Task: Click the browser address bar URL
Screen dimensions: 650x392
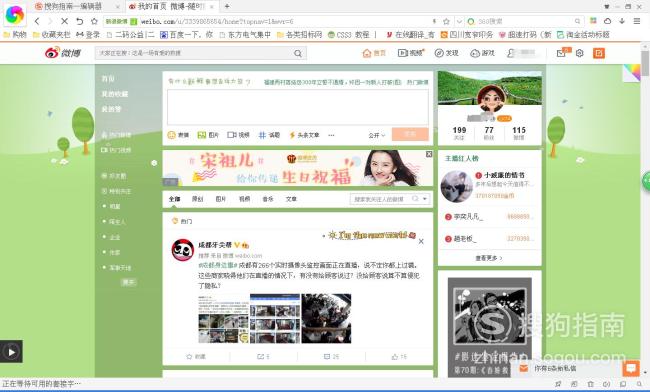Action: click(217, 21)
